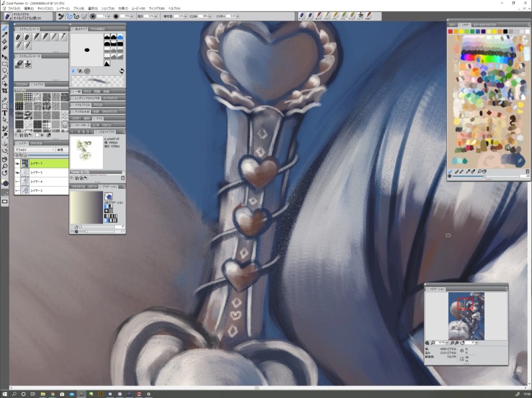532x398 pixels.
Task: Clear the Mixer pad with the trash icon
Action: click(527, 171)
